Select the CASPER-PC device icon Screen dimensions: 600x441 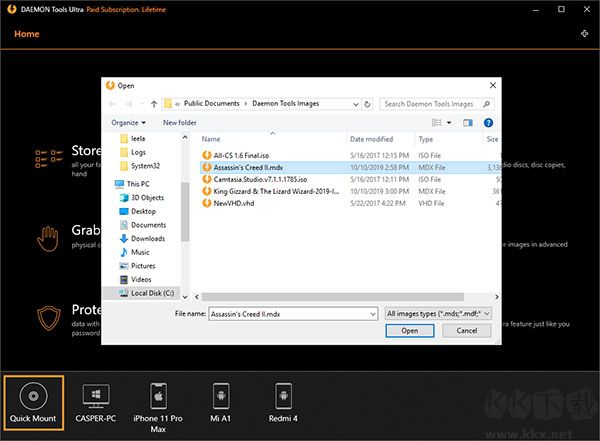point(96,396)
